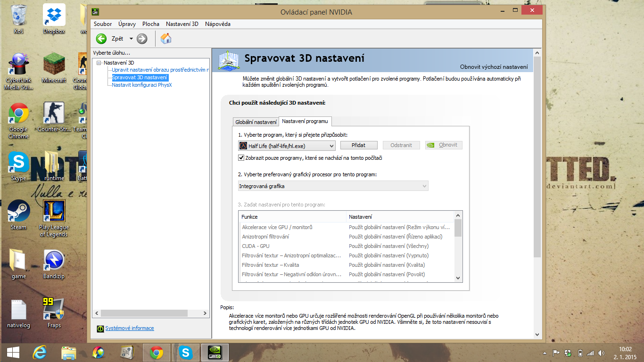
Task: Select the Spravovat 3D nastavení tree item
Action: [140, 77]
